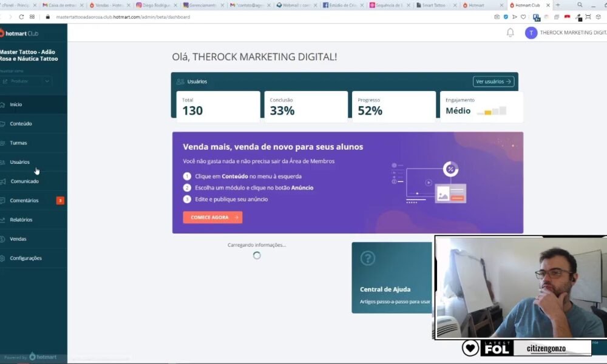
Task: Click the Comunicado megaphone icon
Action: [x=4, y=181]
